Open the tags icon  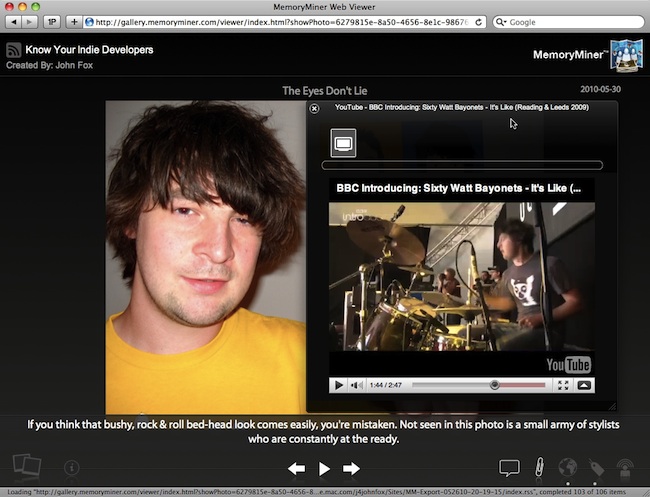click(x=596, y=467)
